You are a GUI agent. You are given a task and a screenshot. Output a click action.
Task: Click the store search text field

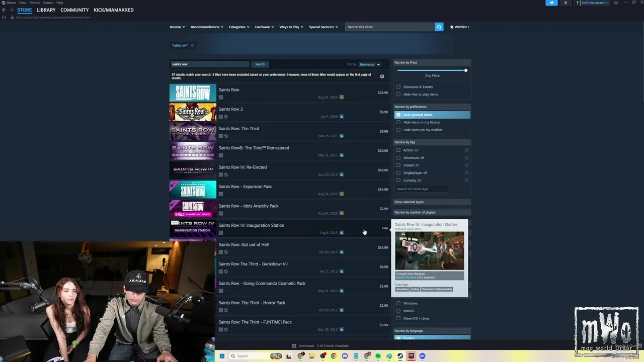tap(390, 27)
